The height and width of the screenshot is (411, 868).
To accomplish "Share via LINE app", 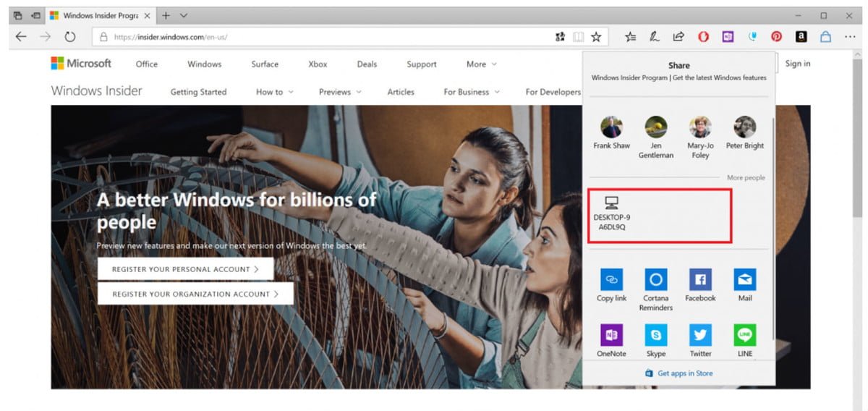I will (x=745, y=341).
